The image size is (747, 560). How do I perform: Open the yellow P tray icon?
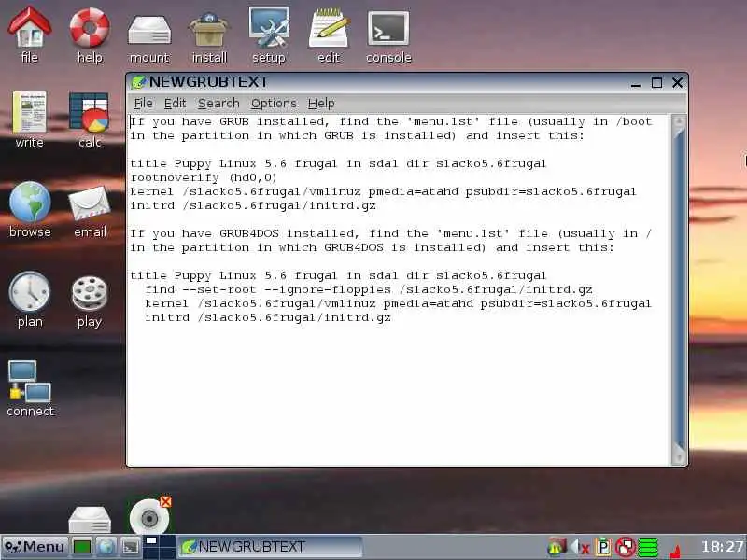[x=602, y=547]
